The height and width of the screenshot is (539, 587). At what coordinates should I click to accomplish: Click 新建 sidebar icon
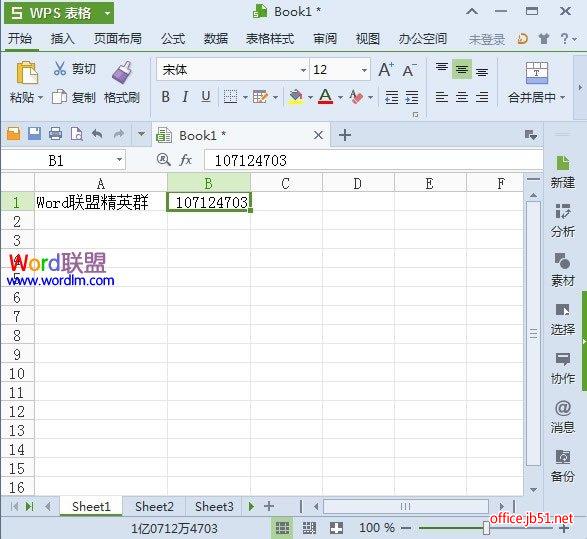[x=562, y=172]
